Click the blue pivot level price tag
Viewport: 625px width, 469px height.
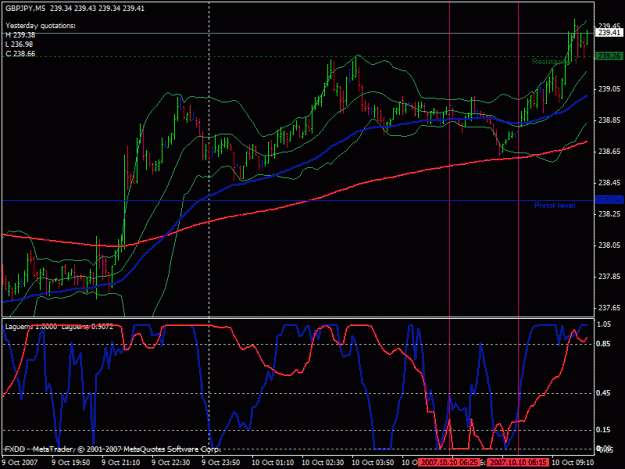[x=609, y=200]
